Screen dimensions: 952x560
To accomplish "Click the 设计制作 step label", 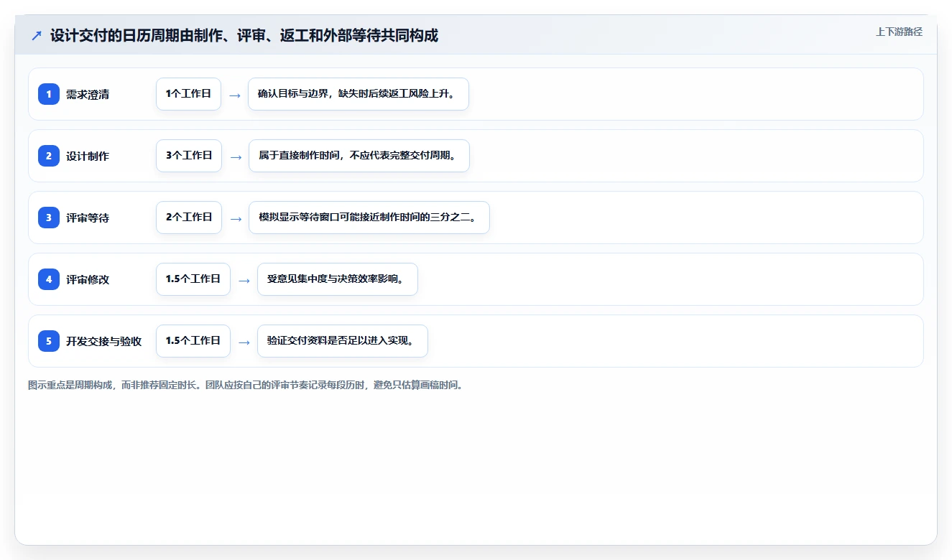I will tap(88, 156).
